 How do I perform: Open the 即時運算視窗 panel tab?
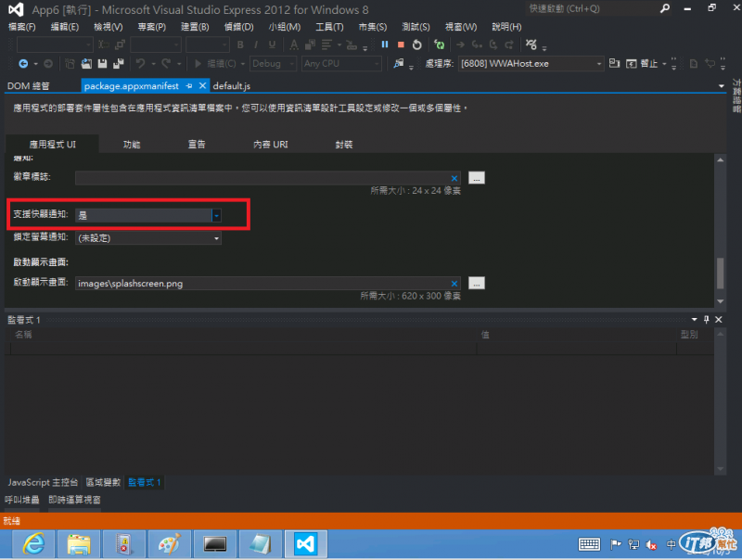pyautogui.click(x=74, y=500)
